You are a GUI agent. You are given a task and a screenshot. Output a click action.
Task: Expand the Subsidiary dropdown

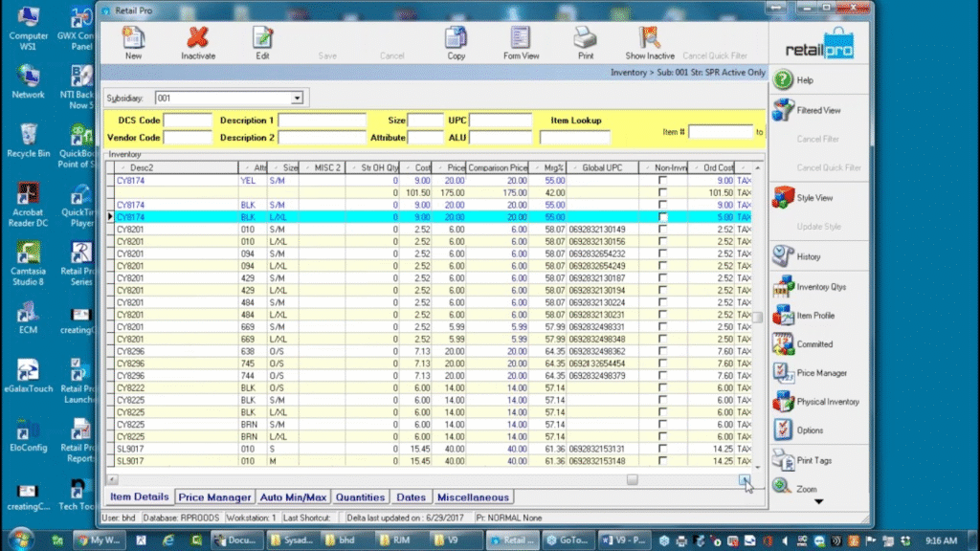pos(297,98)
